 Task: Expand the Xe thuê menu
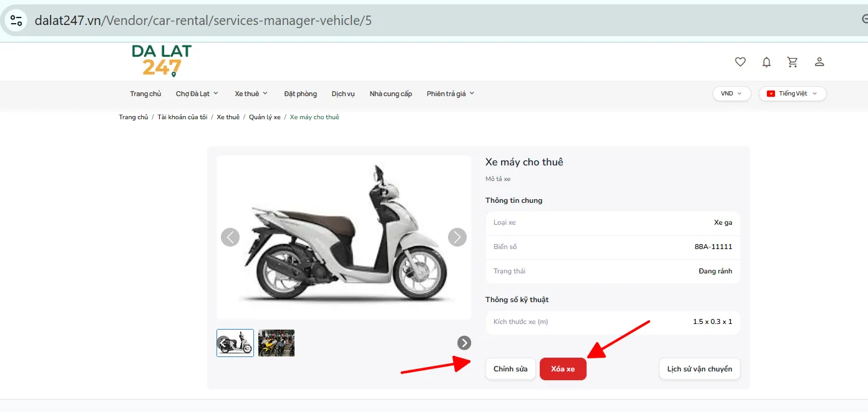[251, 94]
